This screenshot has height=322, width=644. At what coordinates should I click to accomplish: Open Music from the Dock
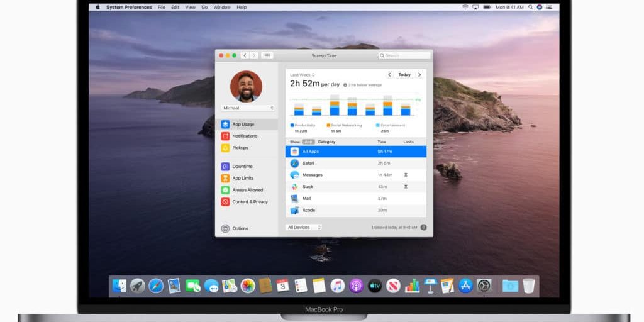(338, 286)
